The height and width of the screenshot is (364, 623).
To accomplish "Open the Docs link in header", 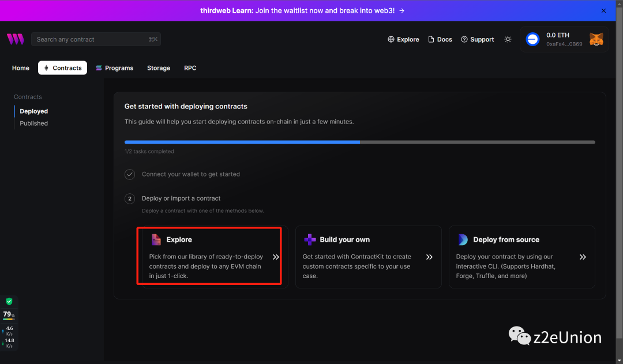I will point(440,39).
